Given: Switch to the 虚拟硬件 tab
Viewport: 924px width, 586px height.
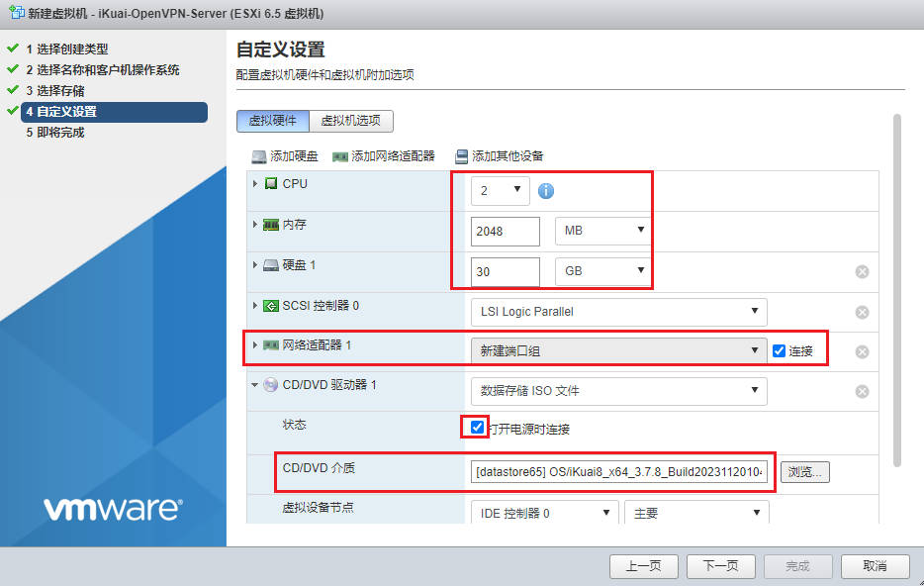Looking at the screenshot, I should (273, 121).
